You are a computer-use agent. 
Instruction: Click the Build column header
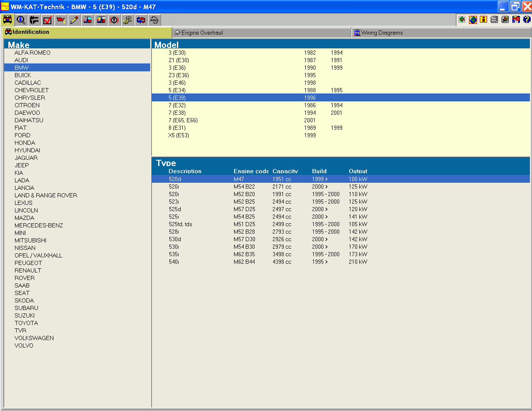(x=319, y=171)
